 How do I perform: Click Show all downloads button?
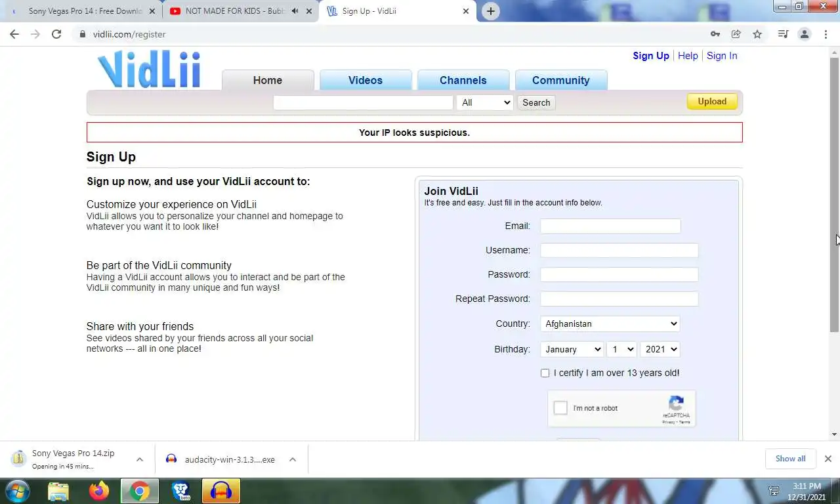pos(790,459)
